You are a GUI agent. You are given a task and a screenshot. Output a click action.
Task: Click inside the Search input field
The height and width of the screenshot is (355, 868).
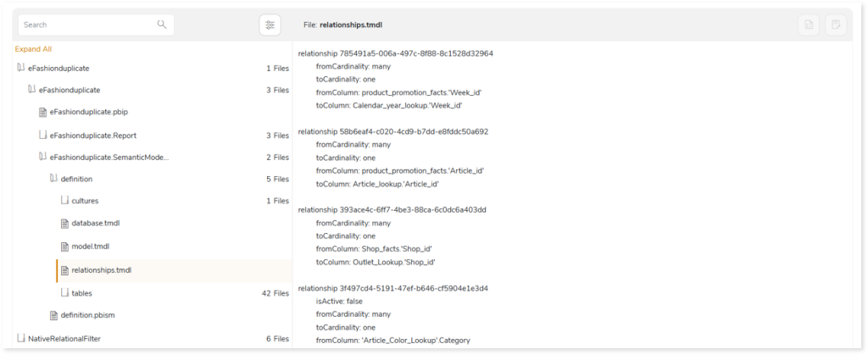coord(85,25)
